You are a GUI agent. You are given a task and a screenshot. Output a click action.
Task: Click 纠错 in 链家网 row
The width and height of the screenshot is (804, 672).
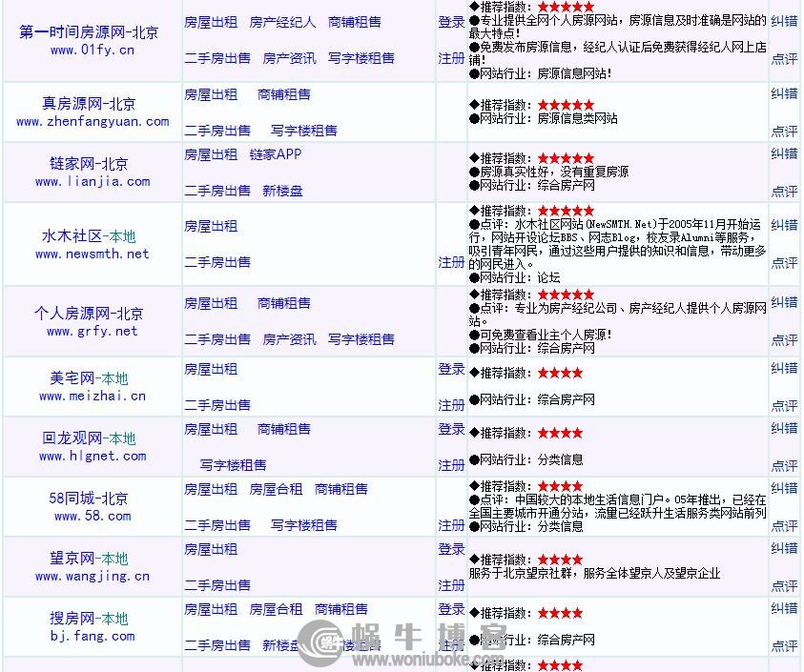point(785,153)
